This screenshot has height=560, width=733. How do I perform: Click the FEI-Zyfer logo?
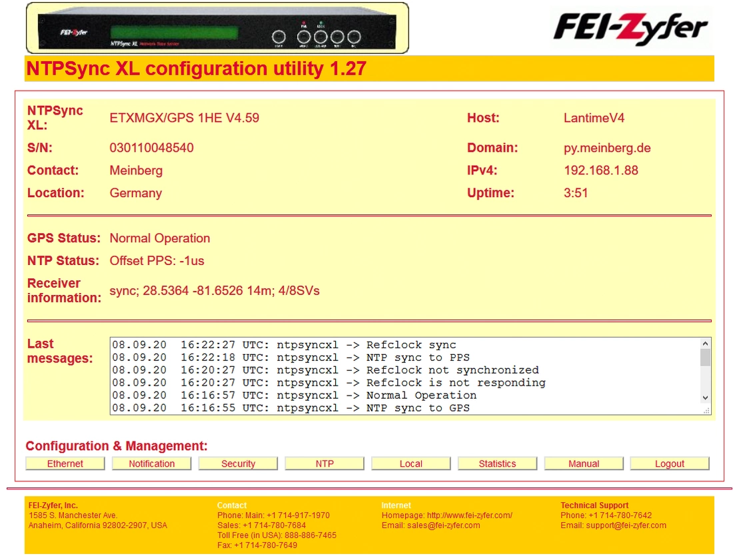[x=630, y=29]
